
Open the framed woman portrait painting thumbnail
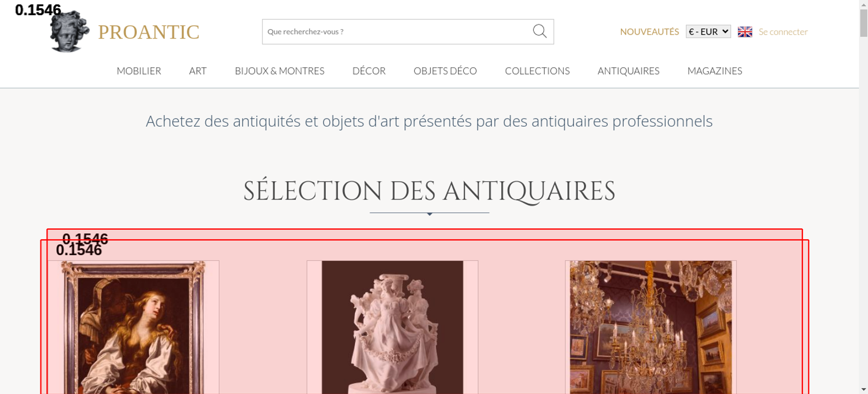[x=134, y=327]
